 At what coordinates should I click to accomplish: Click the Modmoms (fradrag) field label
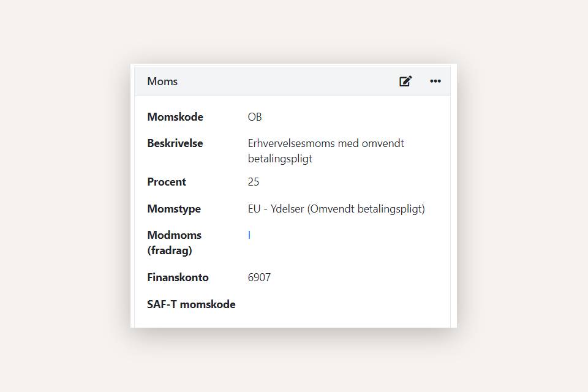coord(175,242)
